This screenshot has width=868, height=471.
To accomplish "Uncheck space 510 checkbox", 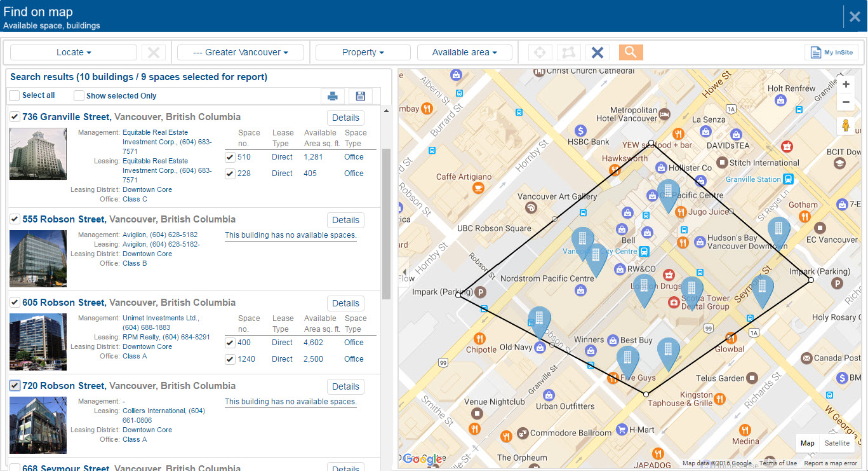I will 230,157.
